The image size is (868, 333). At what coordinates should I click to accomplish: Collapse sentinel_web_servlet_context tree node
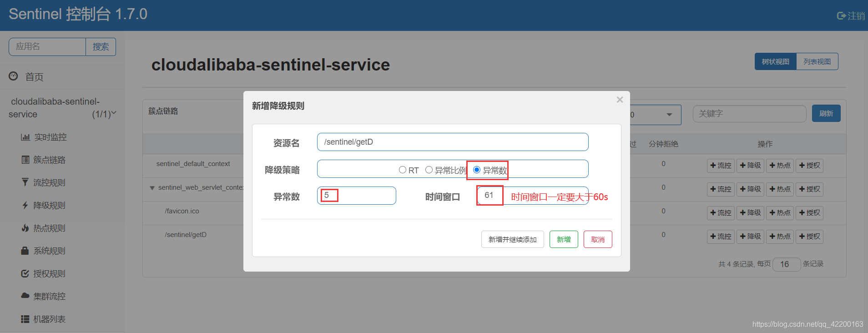coord(152,188)
